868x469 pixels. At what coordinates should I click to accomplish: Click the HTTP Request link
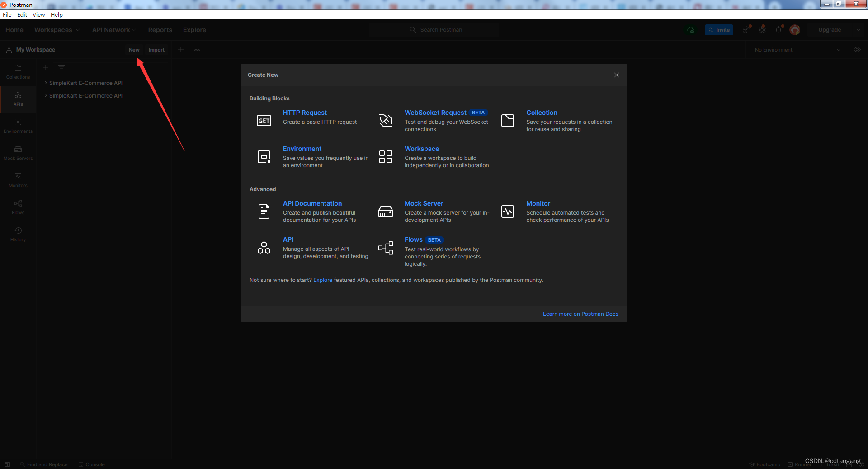[305, 113]
